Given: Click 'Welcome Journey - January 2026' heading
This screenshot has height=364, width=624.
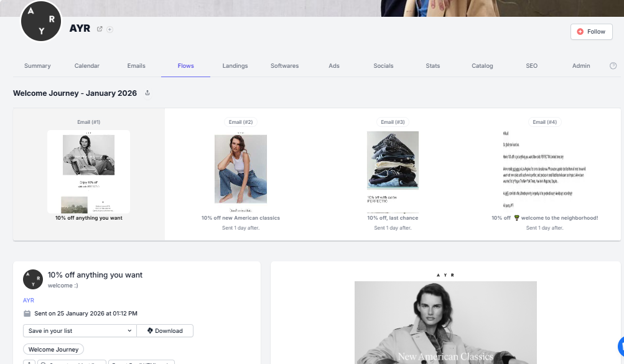Looking at the screenshot, I should point(75,93).
